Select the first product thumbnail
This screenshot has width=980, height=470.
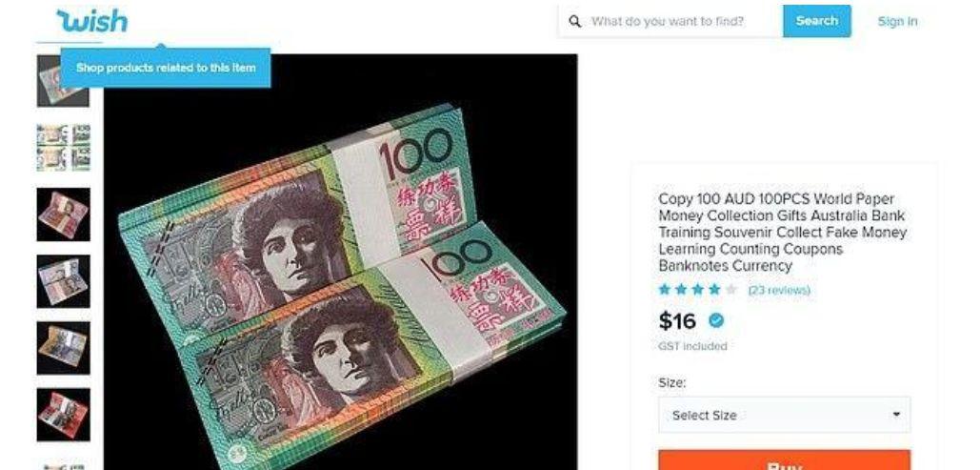[x=63, y=81]
